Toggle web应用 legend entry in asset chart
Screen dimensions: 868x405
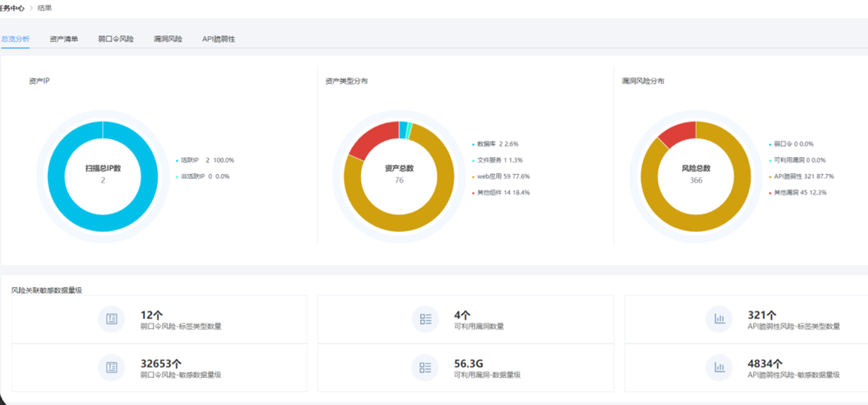[x=502, y=177]
